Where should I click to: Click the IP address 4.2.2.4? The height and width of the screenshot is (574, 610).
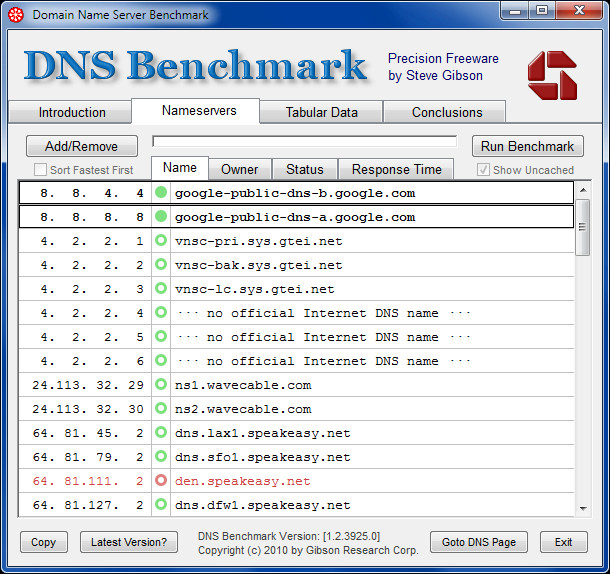92,313
